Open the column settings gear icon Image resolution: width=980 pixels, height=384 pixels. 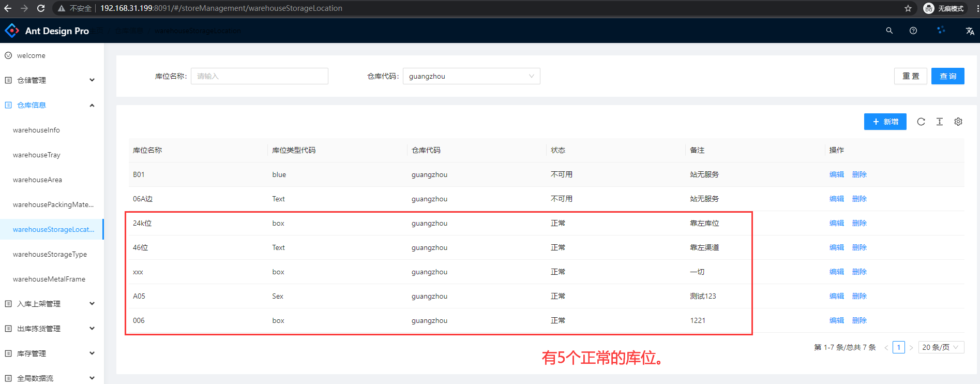[x=958, y=122]
